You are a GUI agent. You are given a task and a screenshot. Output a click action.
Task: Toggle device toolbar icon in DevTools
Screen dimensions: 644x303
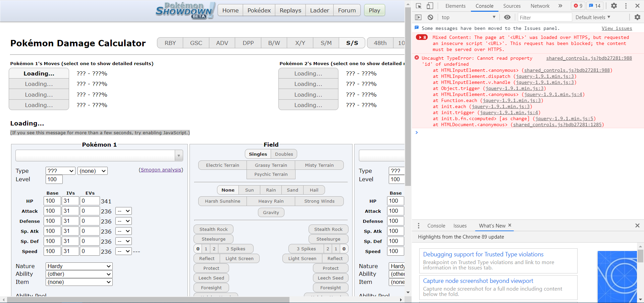pyautogui.click(x=430, y=6)
